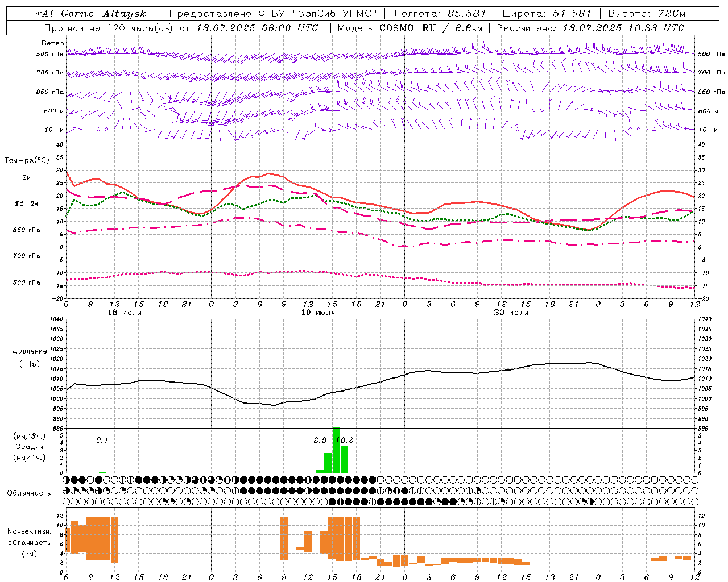The height and width of the screenshot is (582, 728).
Task: Click the Модель COSMO-RU / 6.6км label
Action: [x=409, y=28]
